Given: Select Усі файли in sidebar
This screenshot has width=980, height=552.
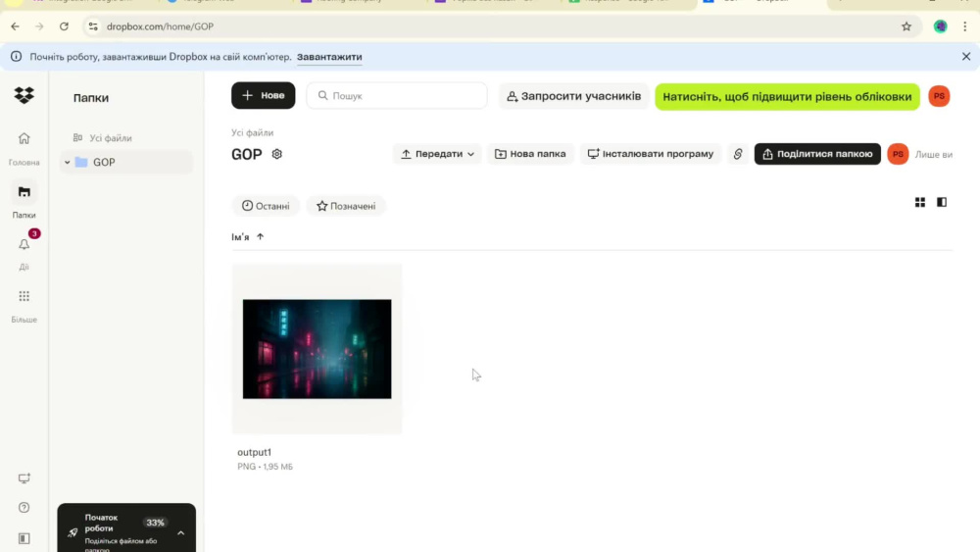Looking at the screenshot, I should (110, 138).
